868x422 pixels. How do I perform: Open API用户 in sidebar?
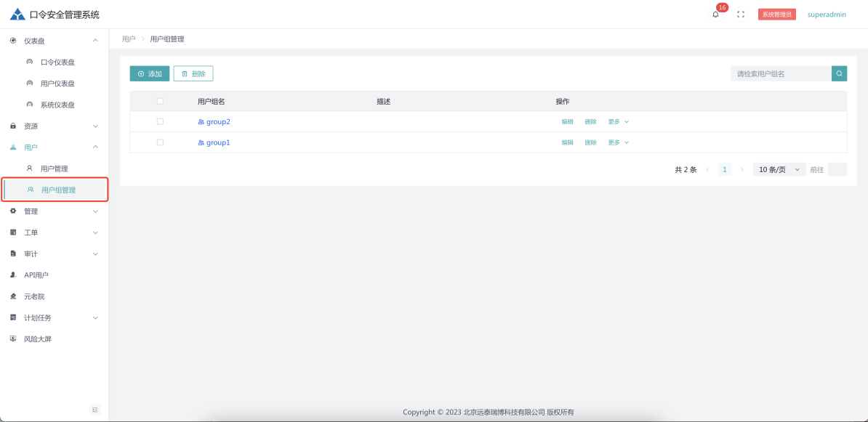(36, 275)
